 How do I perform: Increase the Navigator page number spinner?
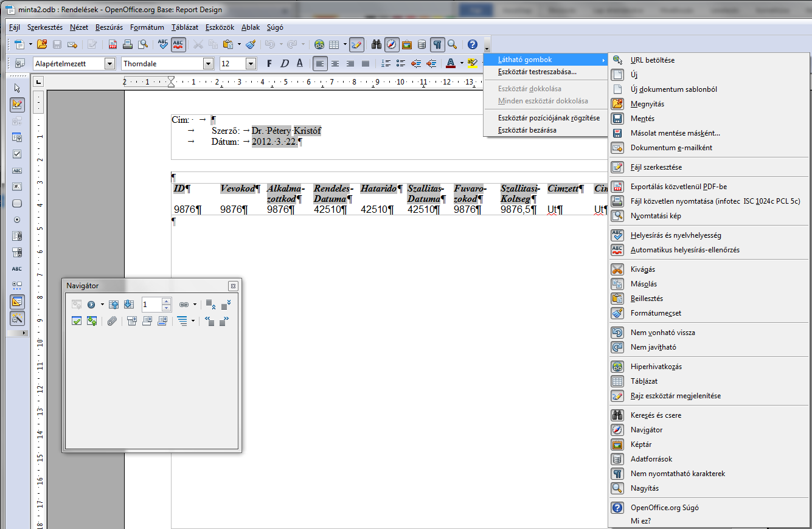[167, 301]
